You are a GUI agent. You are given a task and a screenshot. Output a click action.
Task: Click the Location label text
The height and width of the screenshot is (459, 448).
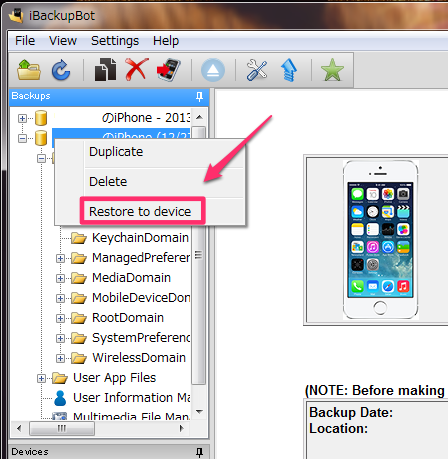[338, 428]
